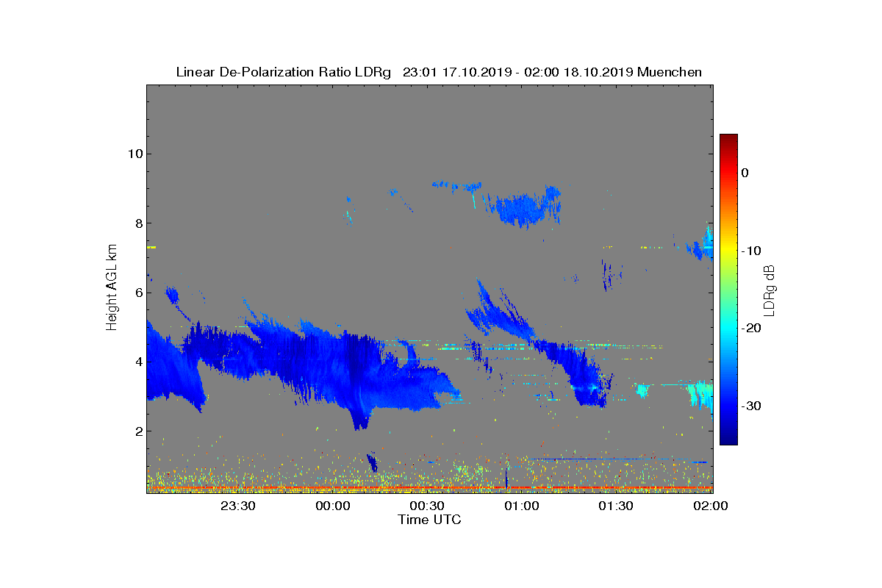Select the 00:30 time tick label
This screenshot has width=882, height=588.
click(x=427, y=506)
